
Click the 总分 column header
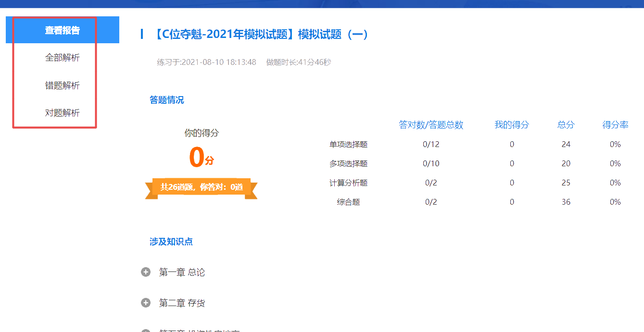click(x=566, y=125)
